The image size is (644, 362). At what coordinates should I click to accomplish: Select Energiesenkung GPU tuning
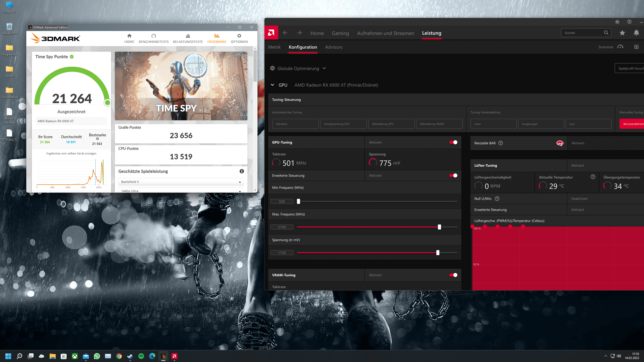point(343,124)
